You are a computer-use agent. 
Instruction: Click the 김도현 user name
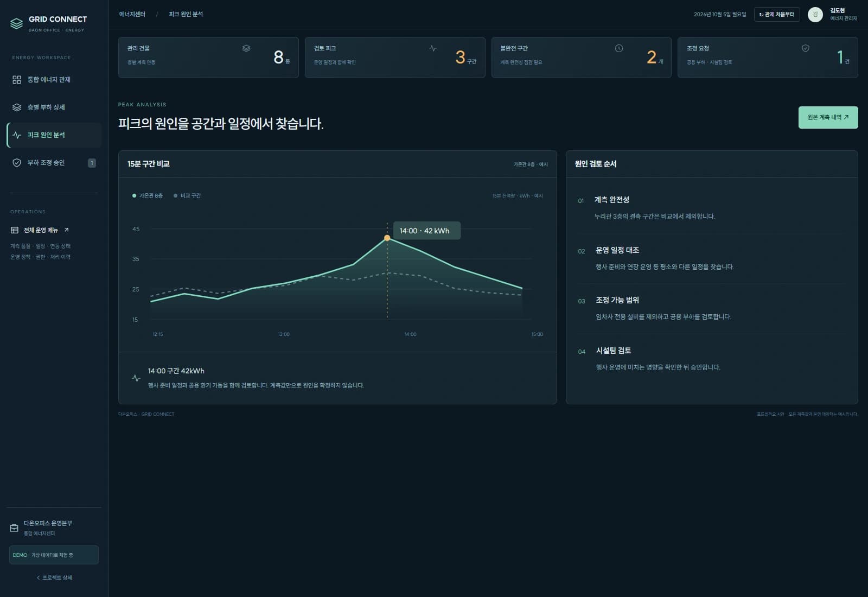click(x=837, y=10)
